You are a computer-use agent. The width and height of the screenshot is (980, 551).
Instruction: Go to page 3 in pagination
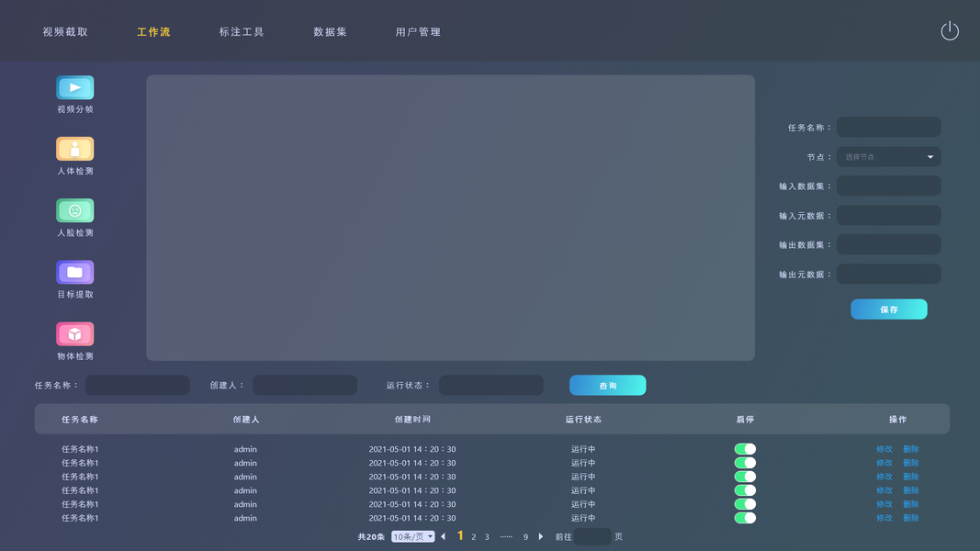tap(487, 537)
